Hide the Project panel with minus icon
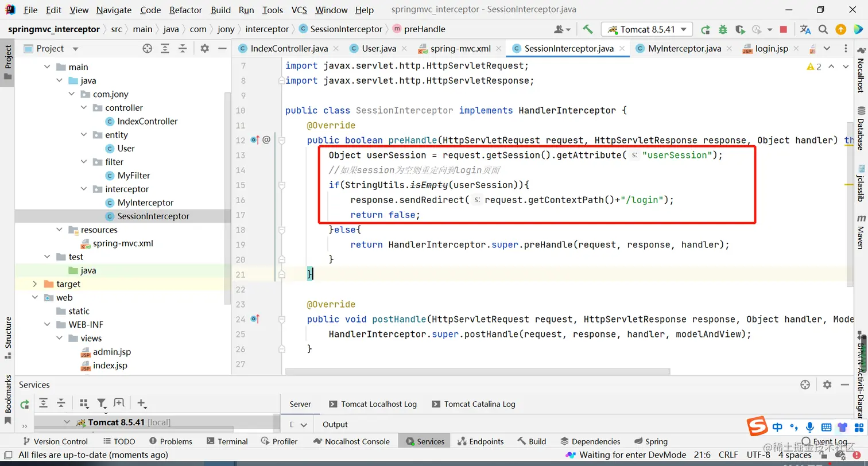The image size is (868, 466). [222, 49]
